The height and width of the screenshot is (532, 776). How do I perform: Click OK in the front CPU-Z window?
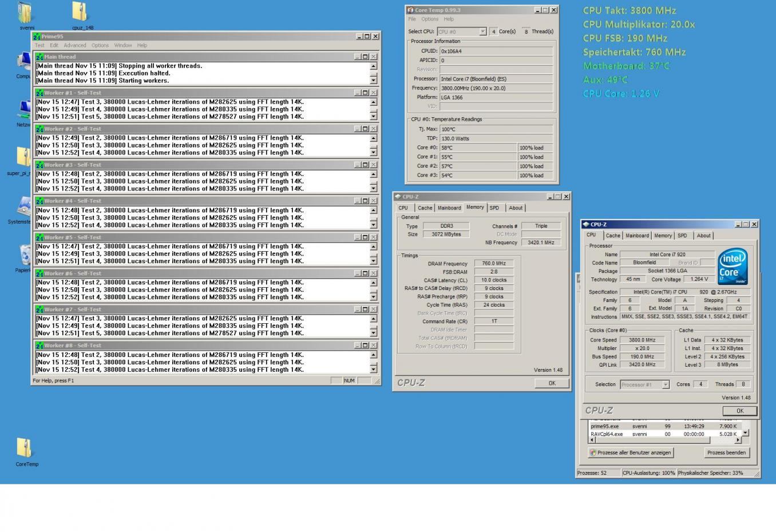[x=740, y=411]
